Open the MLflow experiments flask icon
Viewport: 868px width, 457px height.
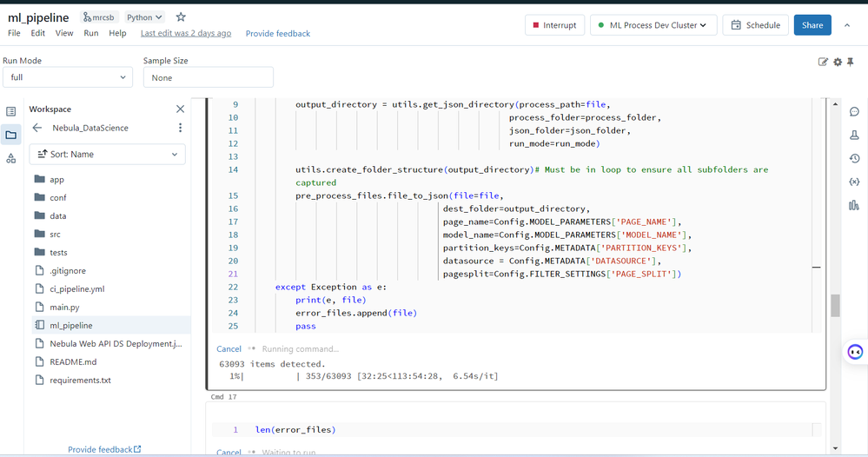click(x=854, y=136)
